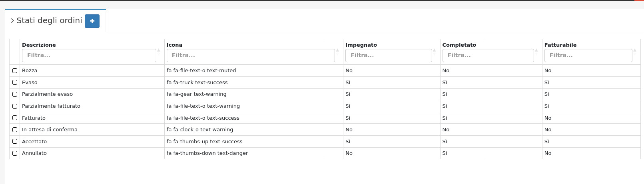Select the Evaso row checkbox

(x=15, y=82)
